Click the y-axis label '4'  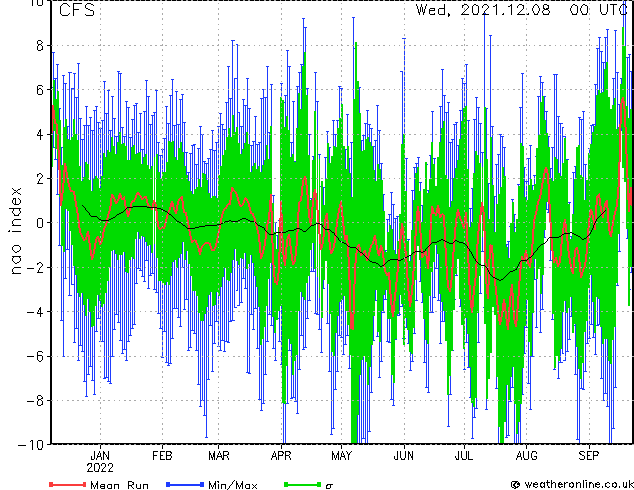[40, 134]
